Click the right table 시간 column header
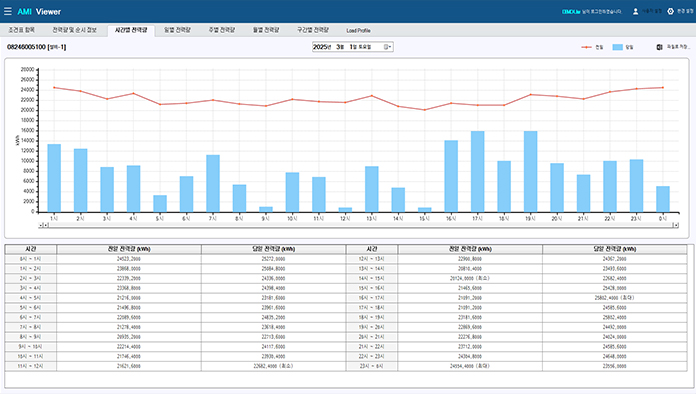Viewport: 696px width, 394px height. tap(372, 249)
